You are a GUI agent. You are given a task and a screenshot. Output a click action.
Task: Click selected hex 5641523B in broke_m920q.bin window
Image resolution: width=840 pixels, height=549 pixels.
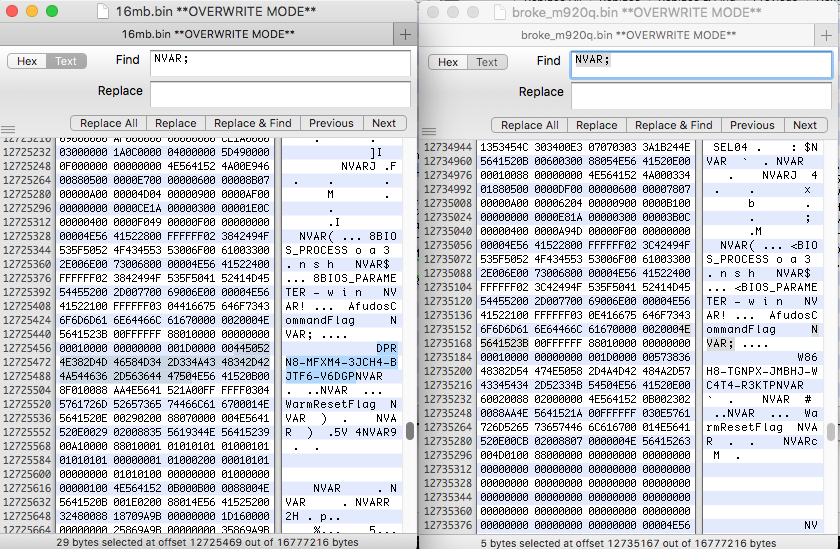[504, 343]
